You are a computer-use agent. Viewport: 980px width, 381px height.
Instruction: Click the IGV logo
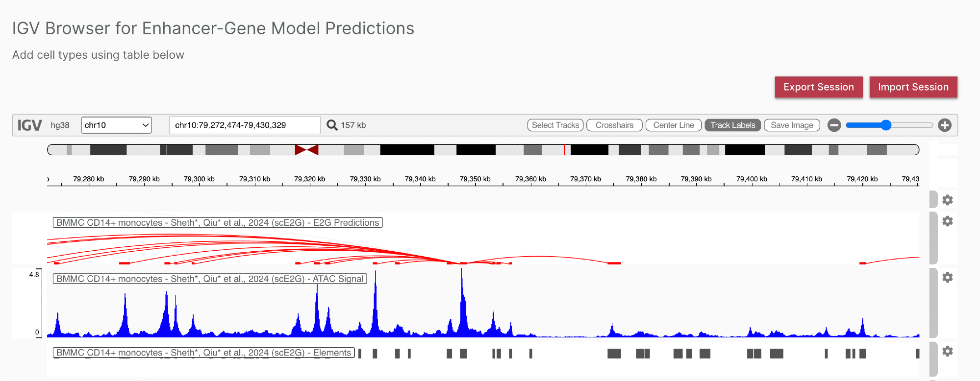(x=29, y=125)
